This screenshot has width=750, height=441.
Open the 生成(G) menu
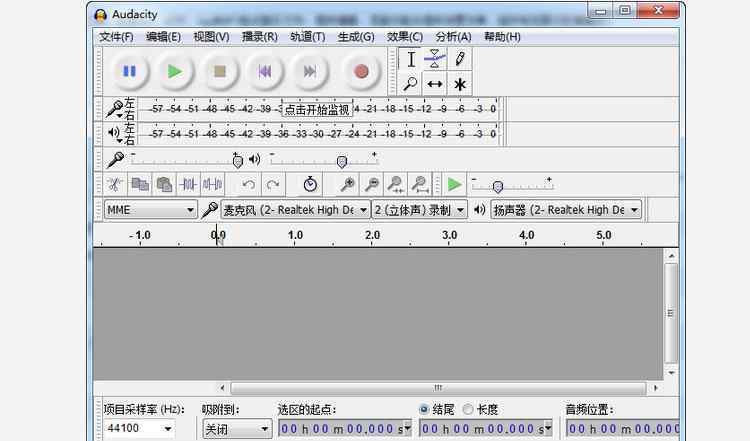356,37
